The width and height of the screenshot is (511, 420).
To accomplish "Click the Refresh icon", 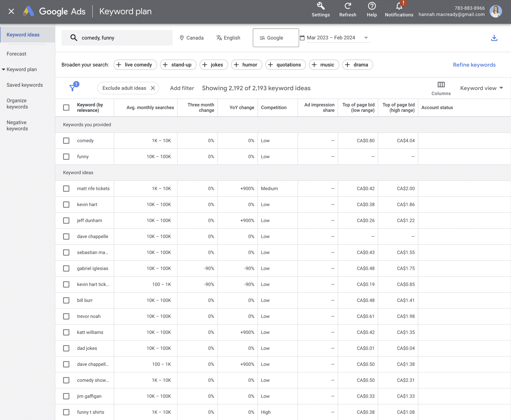I will [348, 6].
